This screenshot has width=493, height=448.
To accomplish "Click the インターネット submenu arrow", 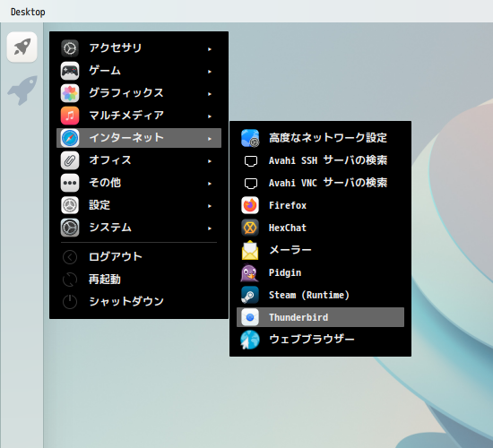I will click(210, 139).
